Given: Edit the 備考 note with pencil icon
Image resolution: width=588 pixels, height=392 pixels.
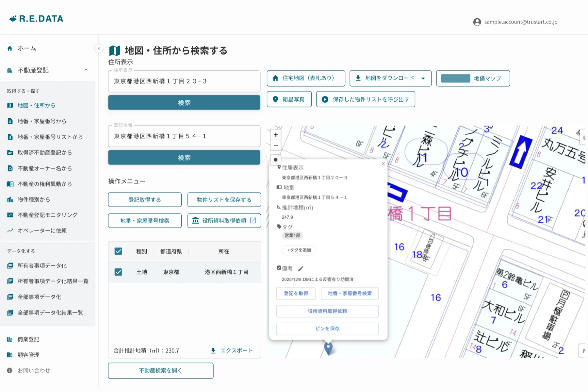Looking at the screenshot, I should [x=301, y=268].
